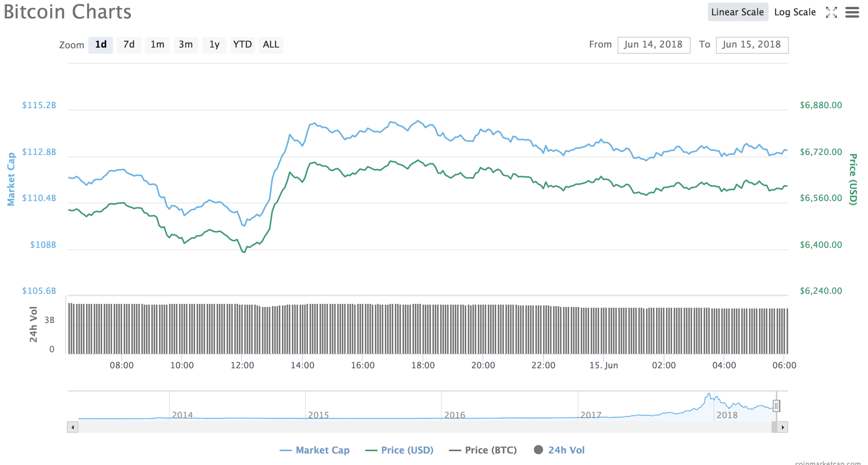Grab the navigator range handle
The height and width of the screenshot is (465, 868).
pos(776,406)
